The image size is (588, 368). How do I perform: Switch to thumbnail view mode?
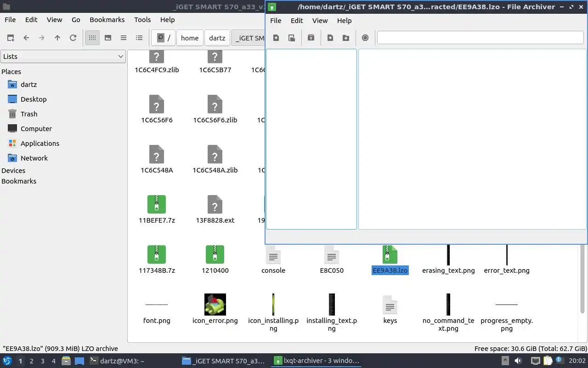click(108, 38)
